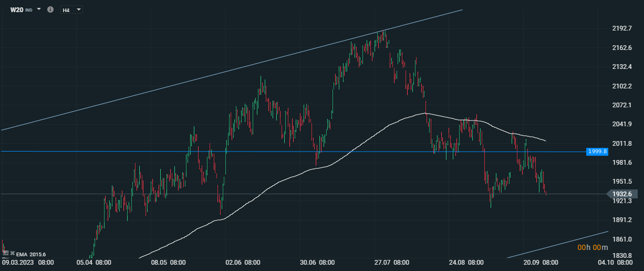The width and height of the screenshot is (644, 271).
Task: Click the 02.06 08:00 time label
Action: [x=243, y=262]
